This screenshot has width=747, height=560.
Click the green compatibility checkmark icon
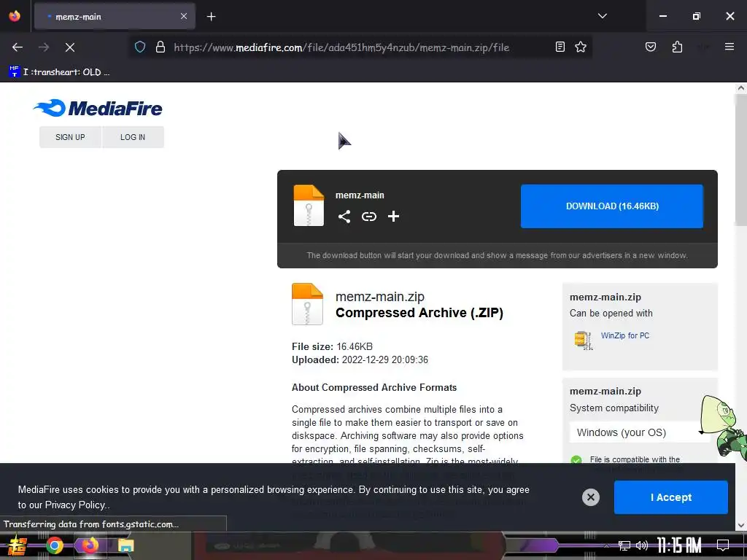576,460
